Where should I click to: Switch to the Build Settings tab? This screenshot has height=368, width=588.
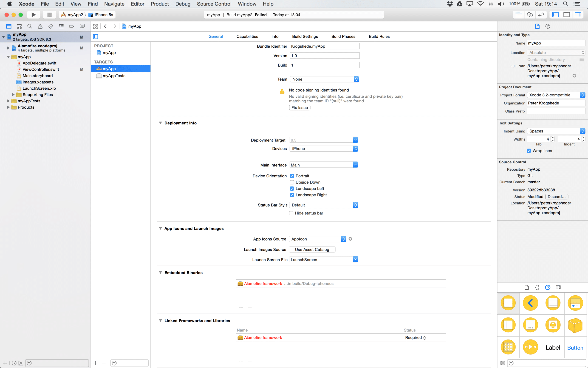point(305,37)
